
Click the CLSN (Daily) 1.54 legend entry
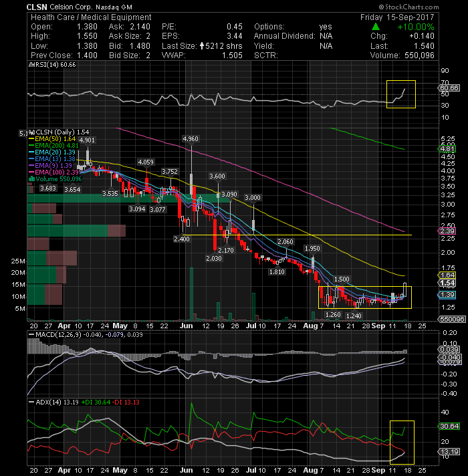(x=62, y=132)
